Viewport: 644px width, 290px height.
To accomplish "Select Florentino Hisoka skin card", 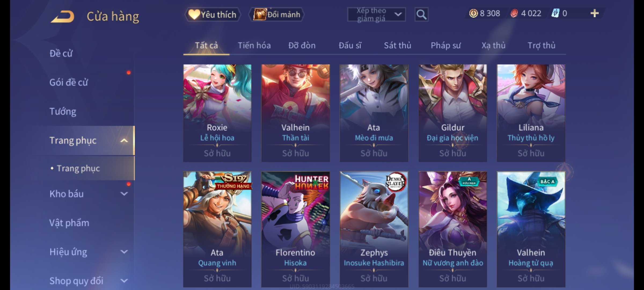I will pos(295,230).
